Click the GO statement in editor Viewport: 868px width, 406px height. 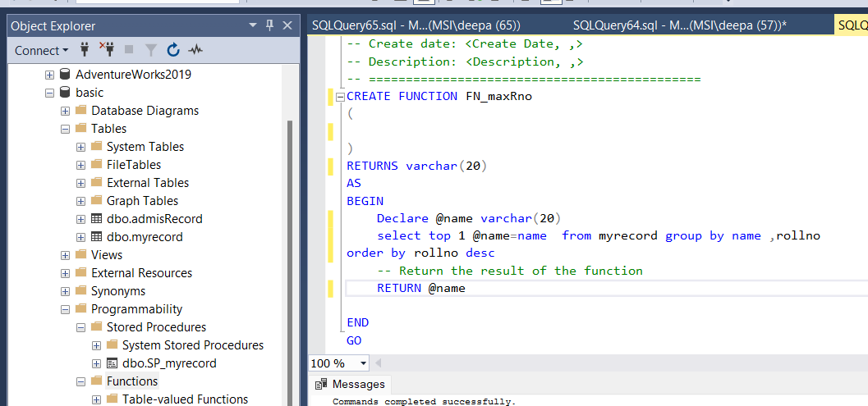point(354,340)
